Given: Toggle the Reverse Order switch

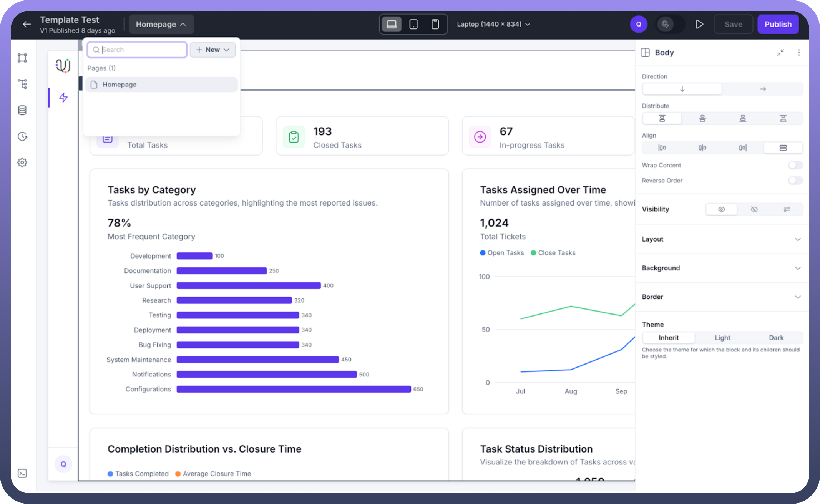Looking at the screenshot, I should click(x=795, y=181).
